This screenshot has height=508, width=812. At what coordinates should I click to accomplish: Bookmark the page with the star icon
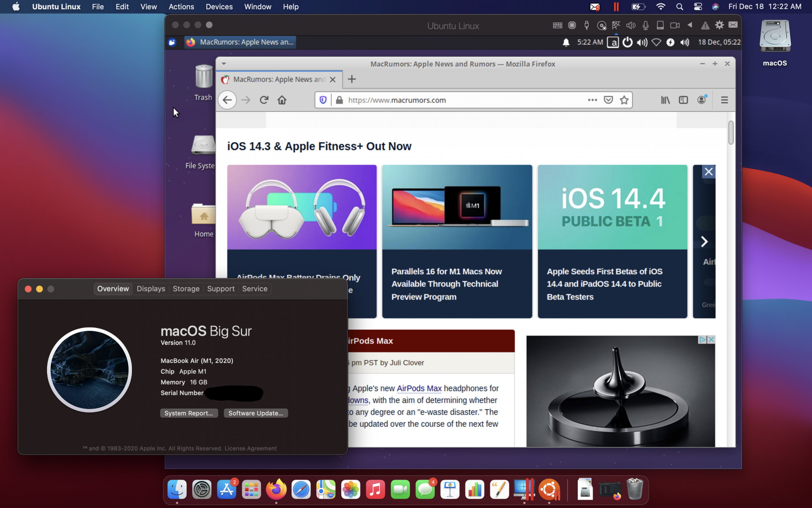[x=624, y=100]
